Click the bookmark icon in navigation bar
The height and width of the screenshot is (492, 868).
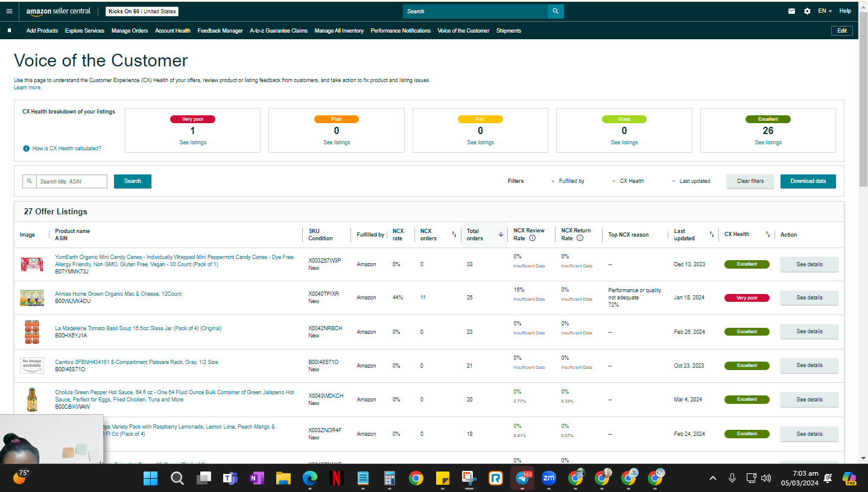click(x=9, y=30)
